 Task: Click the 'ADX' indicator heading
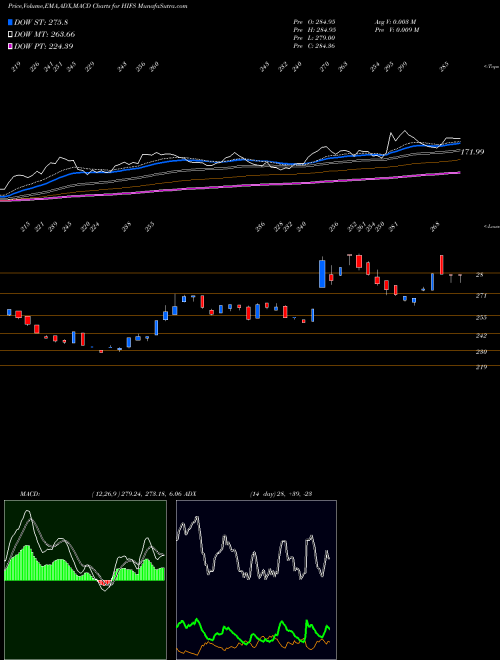190,494
